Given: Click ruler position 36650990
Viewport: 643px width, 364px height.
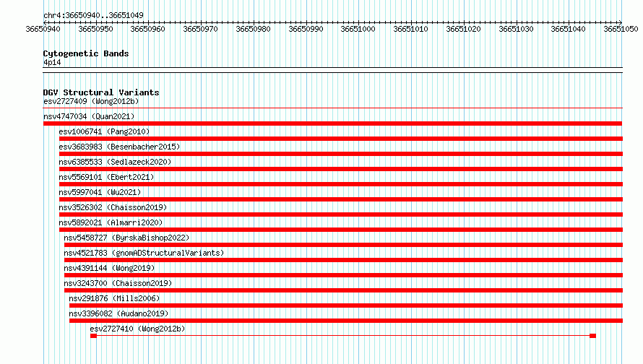Looking at the screenshot, I should point(306,29).
